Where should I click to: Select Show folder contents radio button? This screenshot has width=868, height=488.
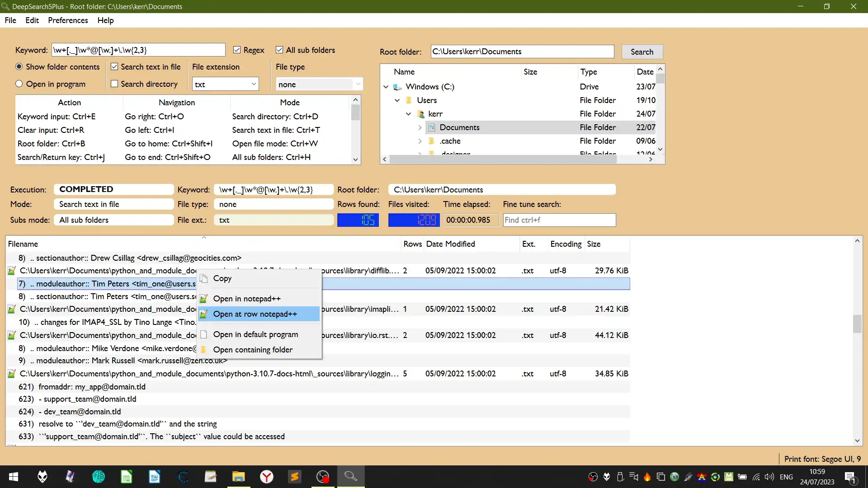coord(19,66)
